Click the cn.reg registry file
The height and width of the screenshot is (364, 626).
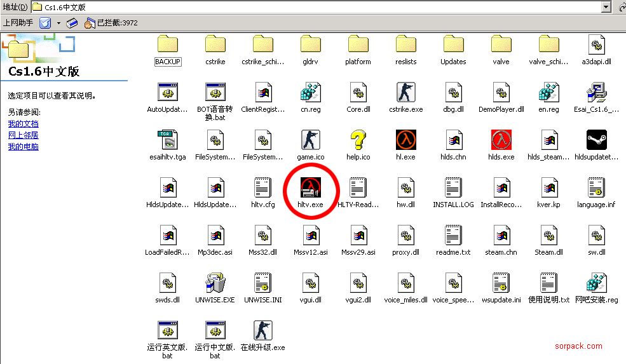pyautogui.click(x=311, y=93)
